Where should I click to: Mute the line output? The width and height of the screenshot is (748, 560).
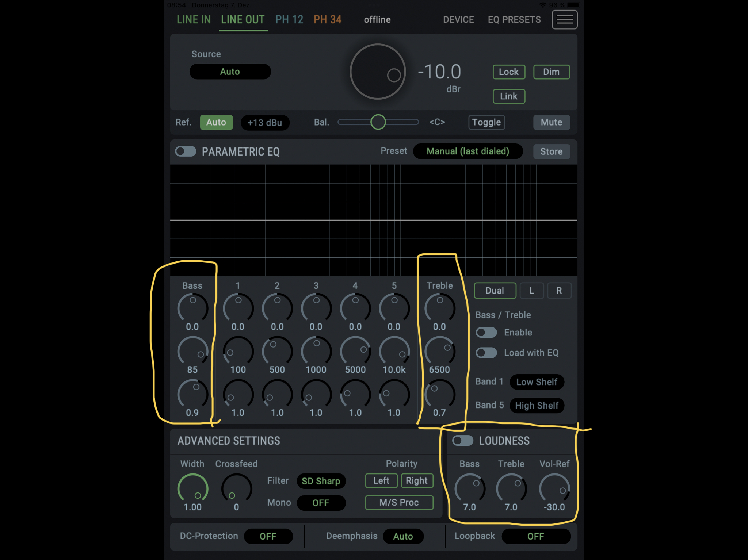click(x=552, y=122)
